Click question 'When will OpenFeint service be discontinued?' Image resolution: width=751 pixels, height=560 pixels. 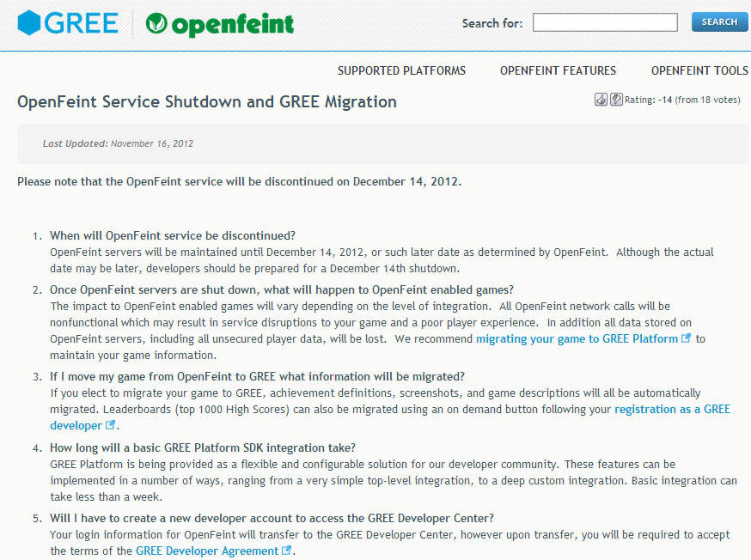pyautogui.click(x=173, y=235)
